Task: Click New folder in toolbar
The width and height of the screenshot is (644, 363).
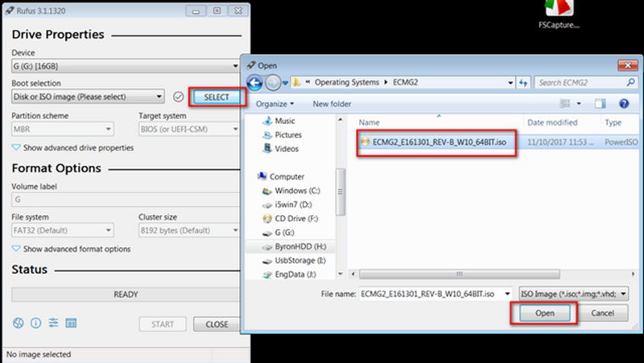Action: point(332,104)
